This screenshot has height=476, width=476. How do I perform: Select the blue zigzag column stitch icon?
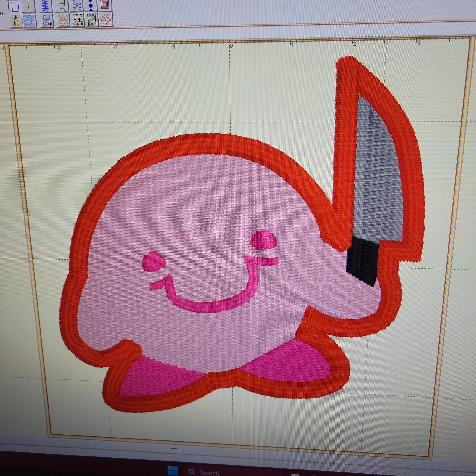pos(47,20)
